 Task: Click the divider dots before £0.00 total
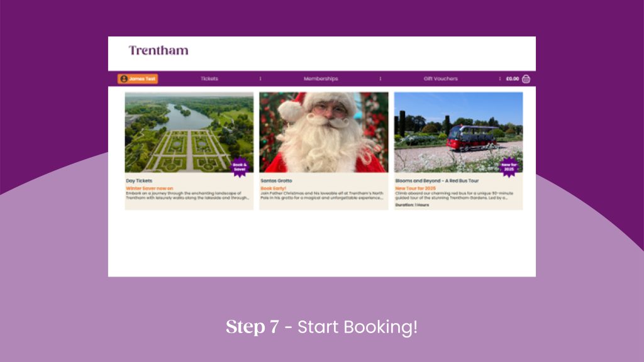[x=500, y=79]
